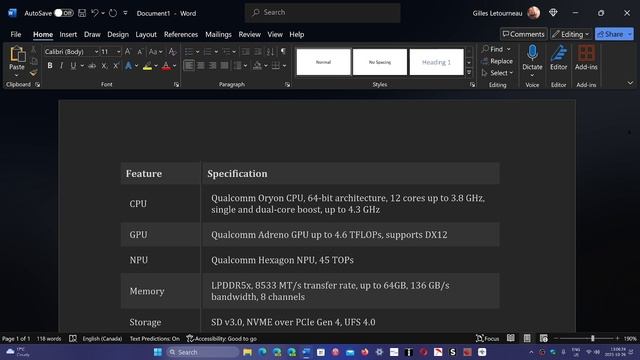Start Dictate microphone
Image resolution: width=640 pixels, height=360 pixels.
click(x=532, y=53)
